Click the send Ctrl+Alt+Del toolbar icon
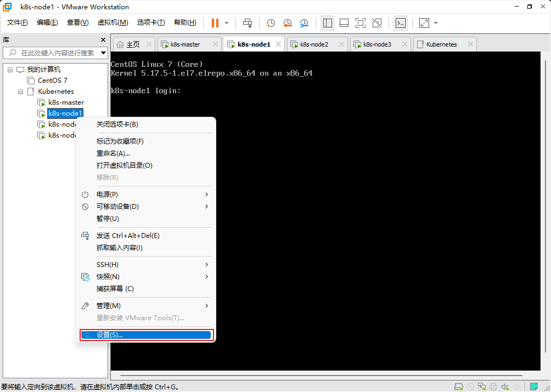 pyautogui.click(x=248, y=23)
